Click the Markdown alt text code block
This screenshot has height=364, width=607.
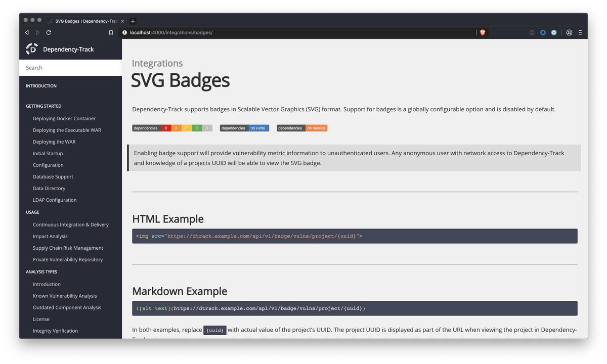(355, 308)
